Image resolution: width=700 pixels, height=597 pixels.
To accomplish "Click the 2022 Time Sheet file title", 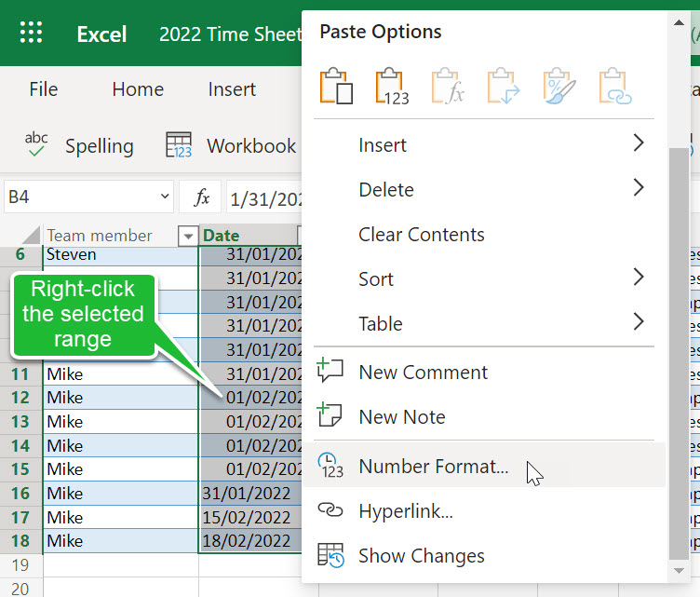I will (230, 34).
